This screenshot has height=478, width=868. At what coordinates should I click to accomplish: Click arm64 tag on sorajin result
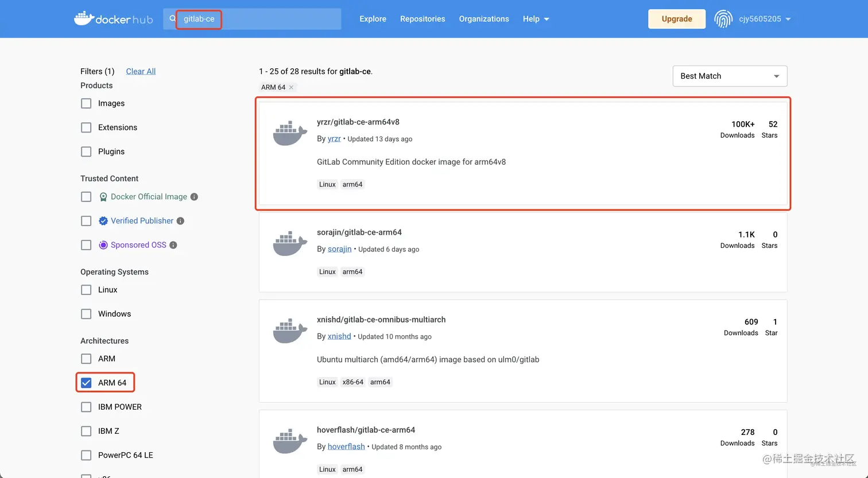352,272
